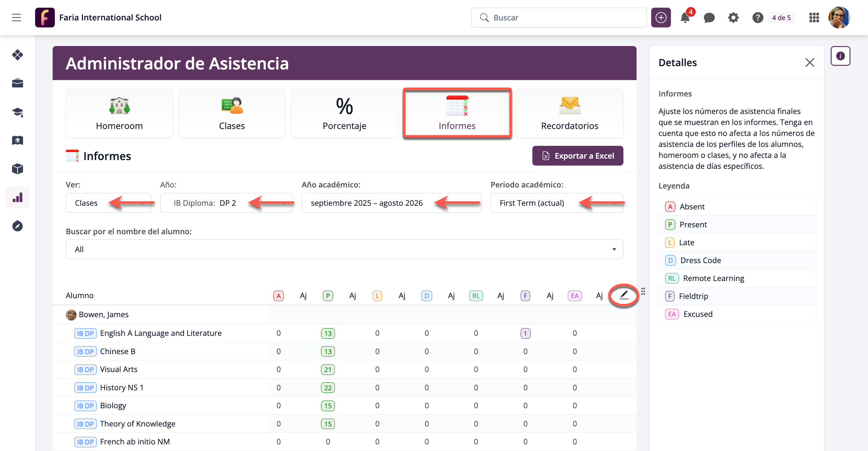
Task: Open the hamburger navigation menu
Action: point(16,18)
